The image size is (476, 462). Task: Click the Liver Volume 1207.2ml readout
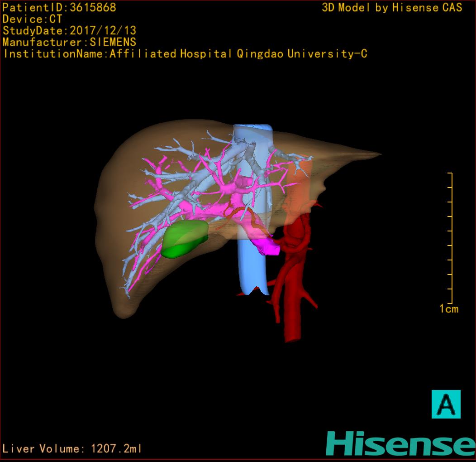72,449
